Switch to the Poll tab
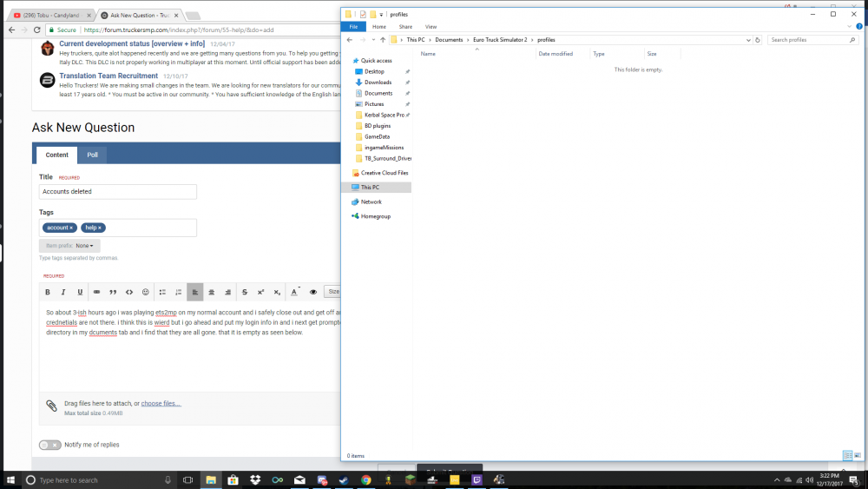The image size is (868, 489). point(92,155)
